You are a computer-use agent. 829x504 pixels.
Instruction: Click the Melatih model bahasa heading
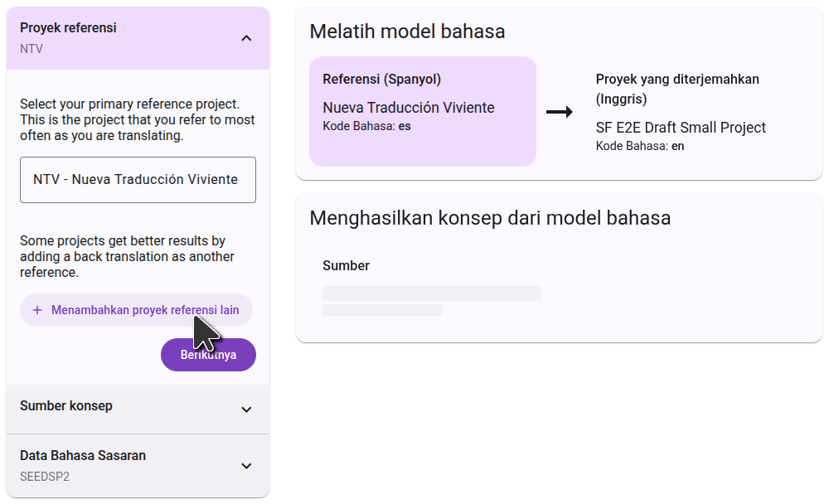click(x=407, y=31)
